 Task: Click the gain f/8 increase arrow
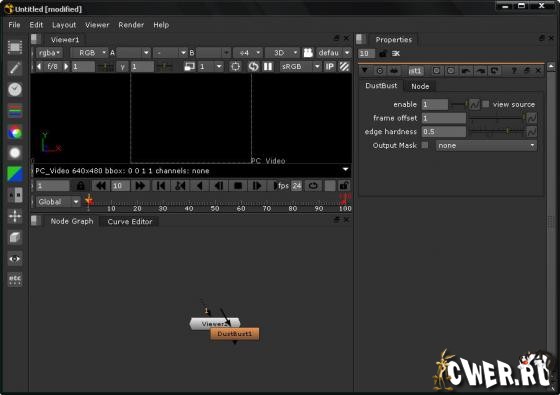pyautogui.click(x=66, y=66)
